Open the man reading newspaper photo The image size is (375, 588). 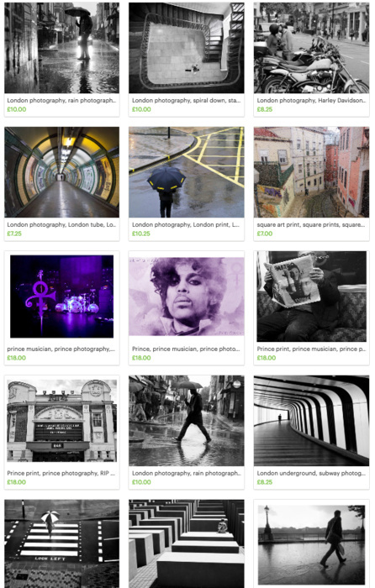[311, 297]
